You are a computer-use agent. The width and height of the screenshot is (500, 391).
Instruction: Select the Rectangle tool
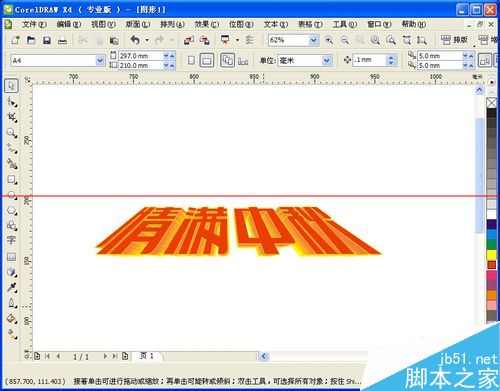pos(12,180)
